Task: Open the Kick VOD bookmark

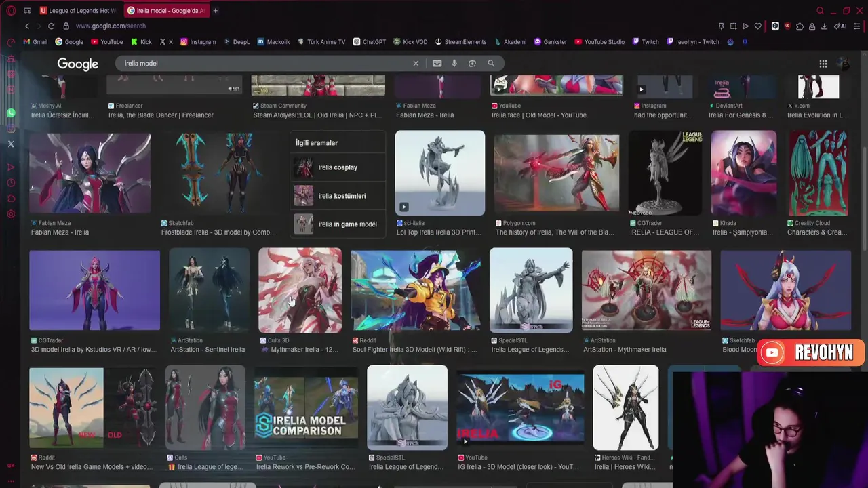Action: click(x=410, y=42)
